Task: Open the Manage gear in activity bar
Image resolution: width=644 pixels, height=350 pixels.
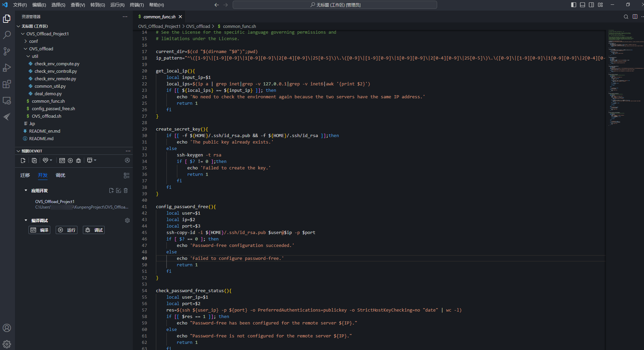Action: (7, 344)
